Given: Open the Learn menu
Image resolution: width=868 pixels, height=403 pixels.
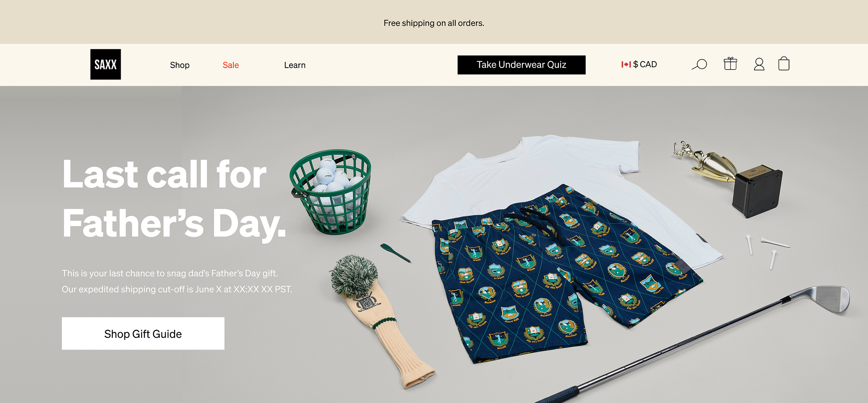Looking at the screenshot, I should [295, 65].
